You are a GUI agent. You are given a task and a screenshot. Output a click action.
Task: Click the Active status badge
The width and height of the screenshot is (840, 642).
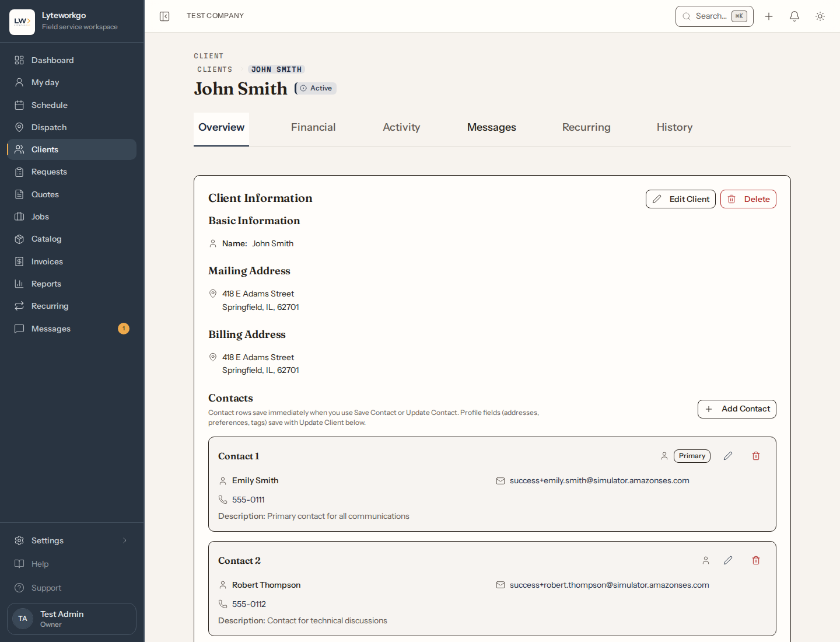coord(317,88)
